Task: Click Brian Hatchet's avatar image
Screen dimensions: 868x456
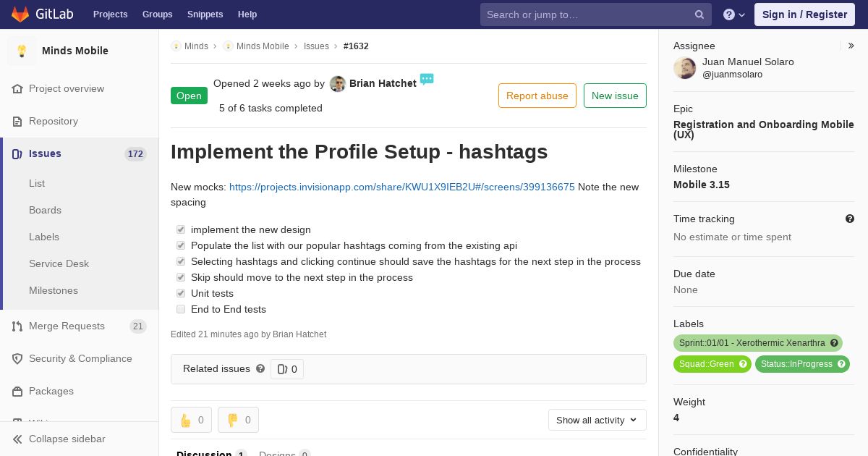Action: click(x=338, y=84)
